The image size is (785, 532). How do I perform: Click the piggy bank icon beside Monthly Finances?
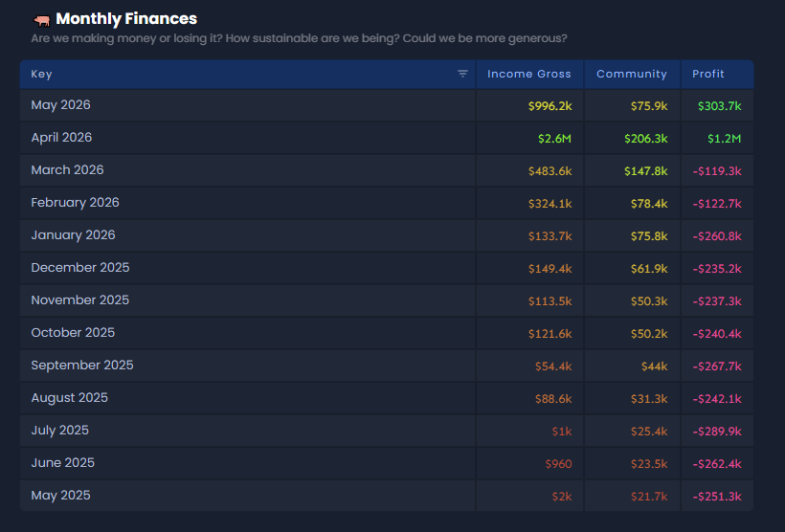pos(41,20)
